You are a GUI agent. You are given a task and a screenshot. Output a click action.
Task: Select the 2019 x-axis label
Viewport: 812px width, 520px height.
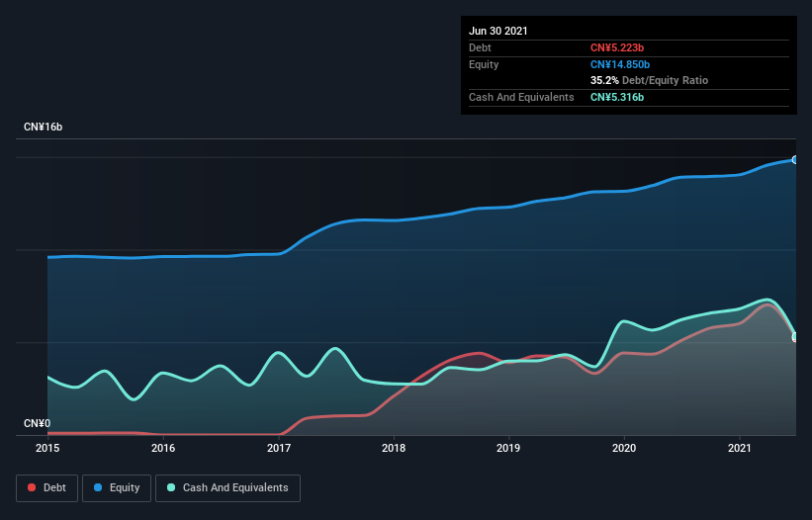tap(508, 448)
